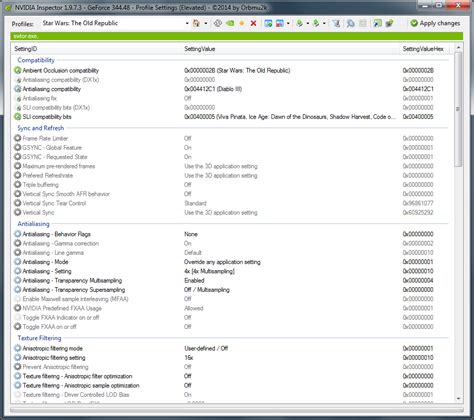474x420 pixels.
Task: Click the greyed-out square toolbar icon
Action: point(363,23)
